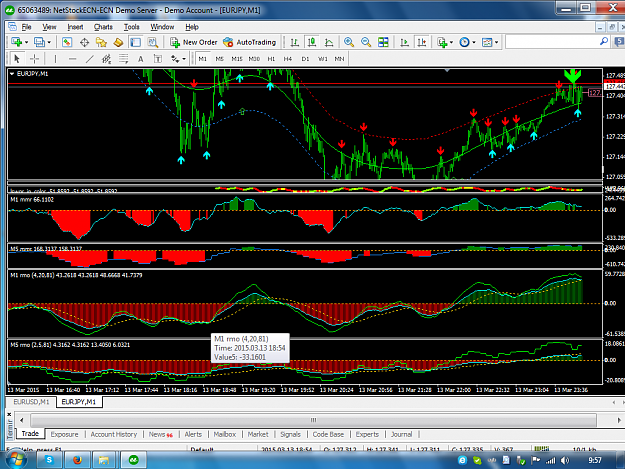Switch to line chart mode
This screenshot has width=625, height=469.
329,42
